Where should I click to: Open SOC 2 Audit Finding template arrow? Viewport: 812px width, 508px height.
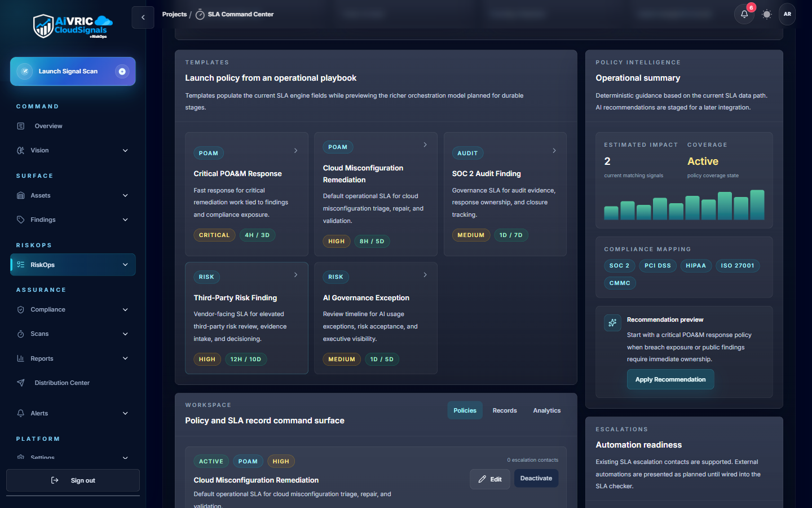pyautogui.click(x=554, y=151)
